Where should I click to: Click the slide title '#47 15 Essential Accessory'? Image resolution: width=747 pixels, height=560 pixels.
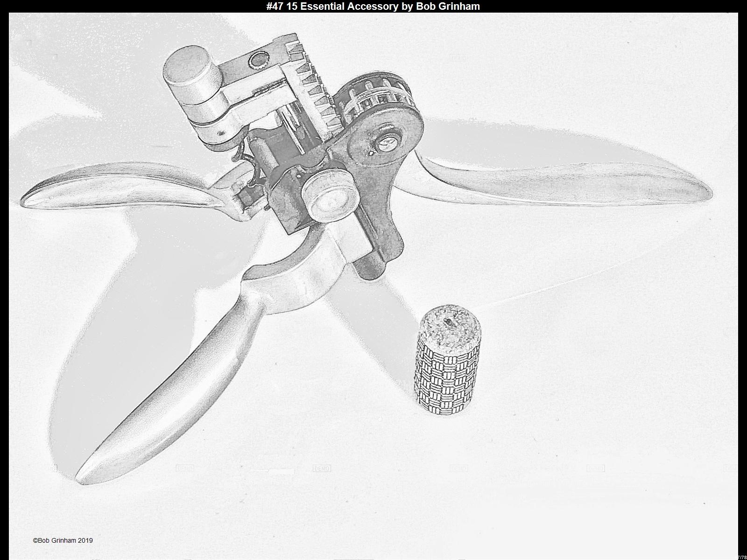(373, 6)
